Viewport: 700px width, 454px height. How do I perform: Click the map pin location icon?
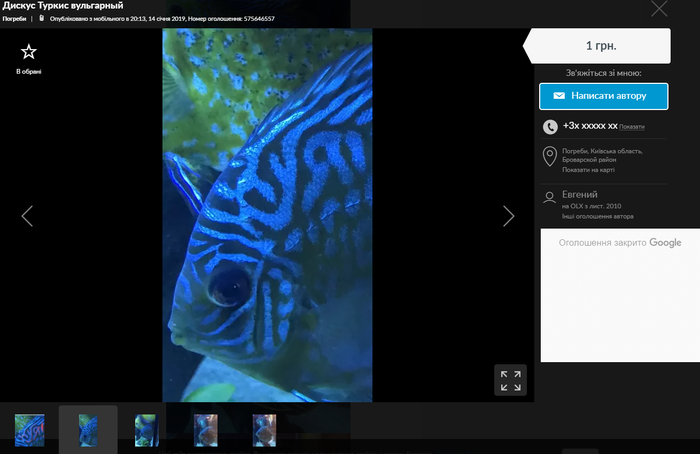point(549,157)
